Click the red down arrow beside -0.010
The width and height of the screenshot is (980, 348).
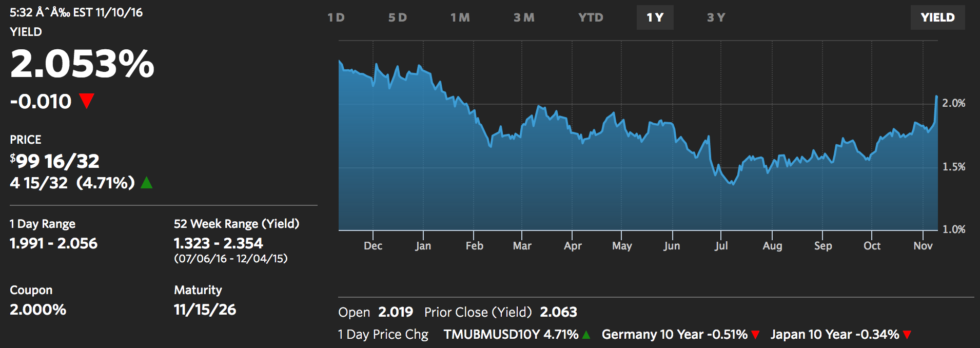point(87,101)
